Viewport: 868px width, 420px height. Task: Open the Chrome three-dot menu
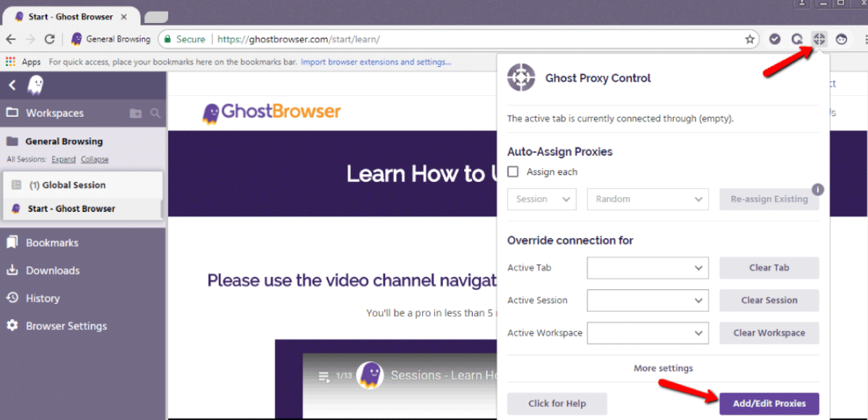pos(863,39)
